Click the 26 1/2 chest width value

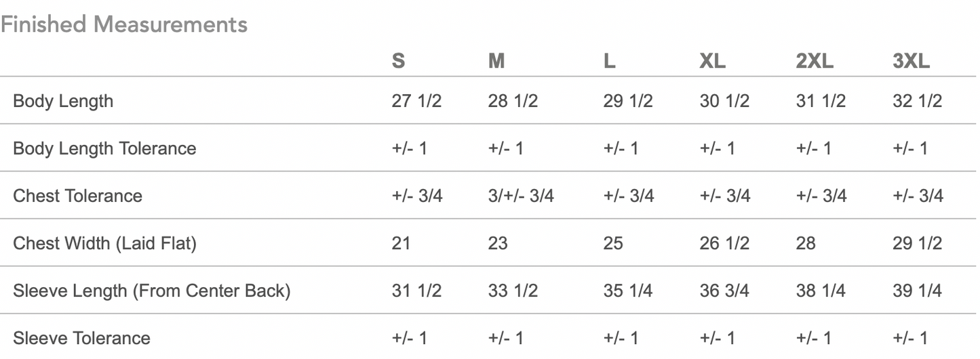pos(724,244)
